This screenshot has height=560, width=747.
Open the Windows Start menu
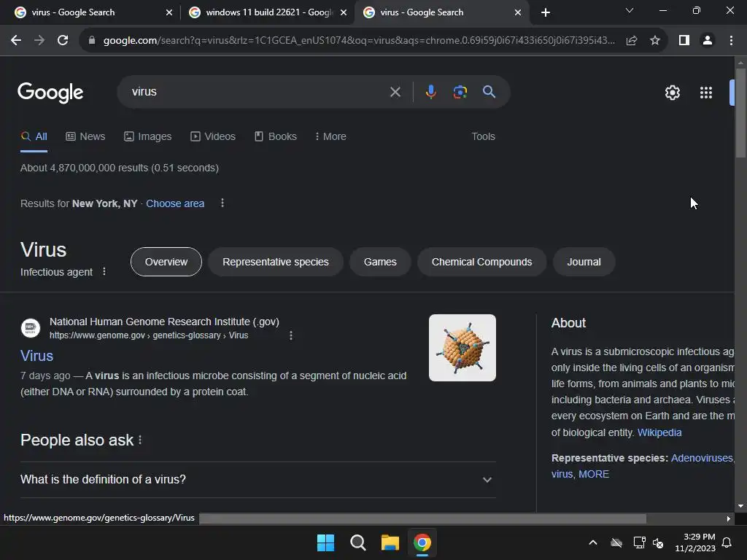coord(326,542)
